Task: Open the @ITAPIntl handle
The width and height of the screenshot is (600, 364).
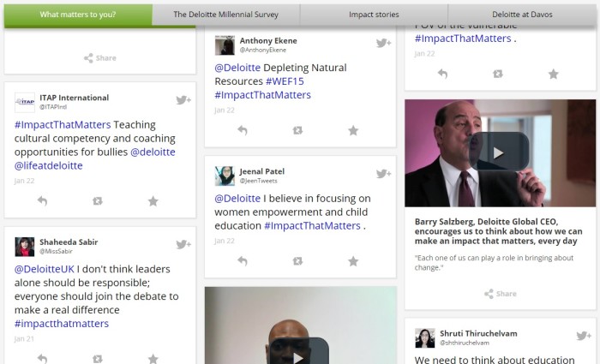Action: tap(53, 107)
